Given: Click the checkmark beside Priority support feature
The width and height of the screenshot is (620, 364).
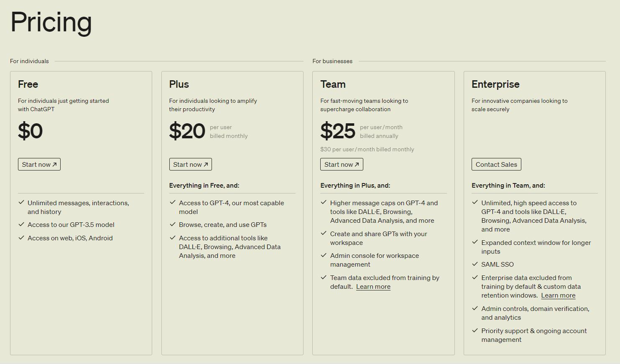Looking at the screenshot, I should pyautogui.click(x=475, y=330).
